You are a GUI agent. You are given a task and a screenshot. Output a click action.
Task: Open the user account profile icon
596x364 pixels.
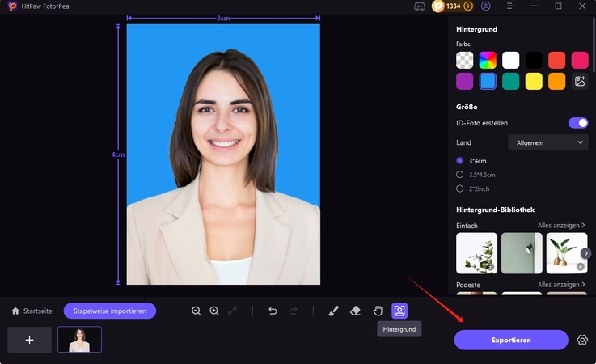click(486, 6)
